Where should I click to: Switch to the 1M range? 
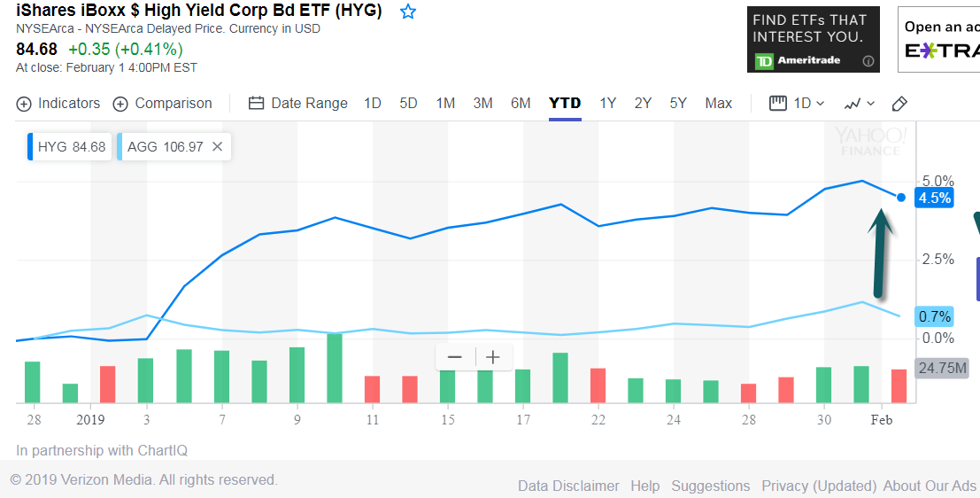click(x=445, y=103)
